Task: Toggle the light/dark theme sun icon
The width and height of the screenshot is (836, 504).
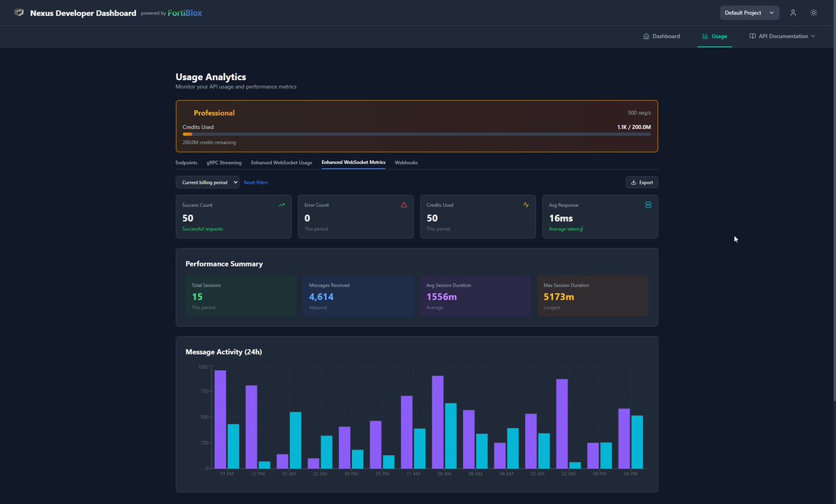Action: click(813, 12)
